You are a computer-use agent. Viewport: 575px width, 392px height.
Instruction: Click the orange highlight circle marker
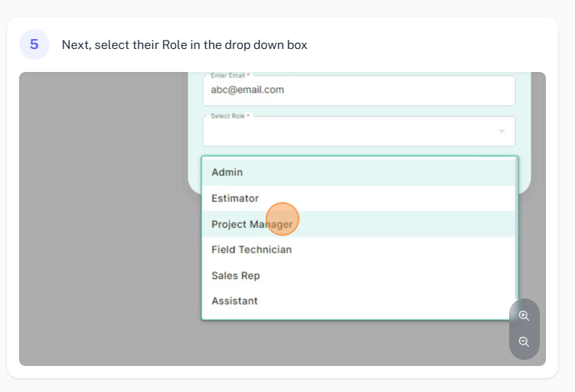coord(283,219)
